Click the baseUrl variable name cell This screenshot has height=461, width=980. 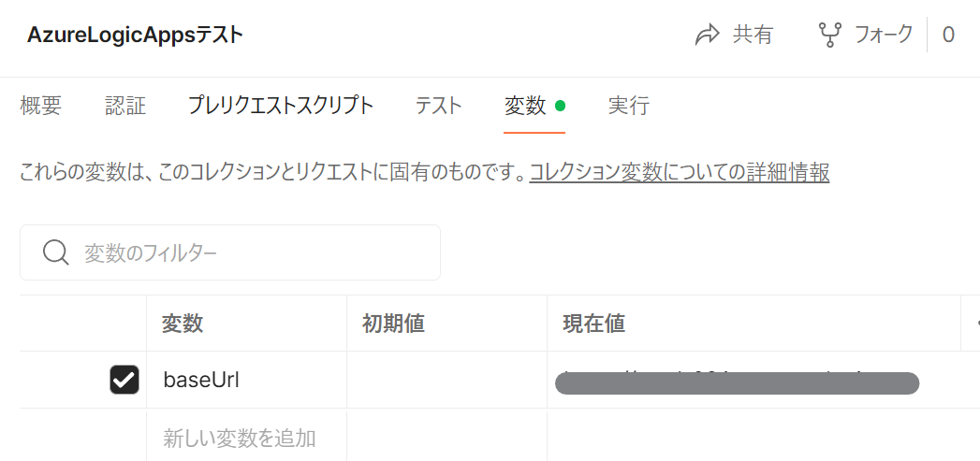tap(246, 380)
